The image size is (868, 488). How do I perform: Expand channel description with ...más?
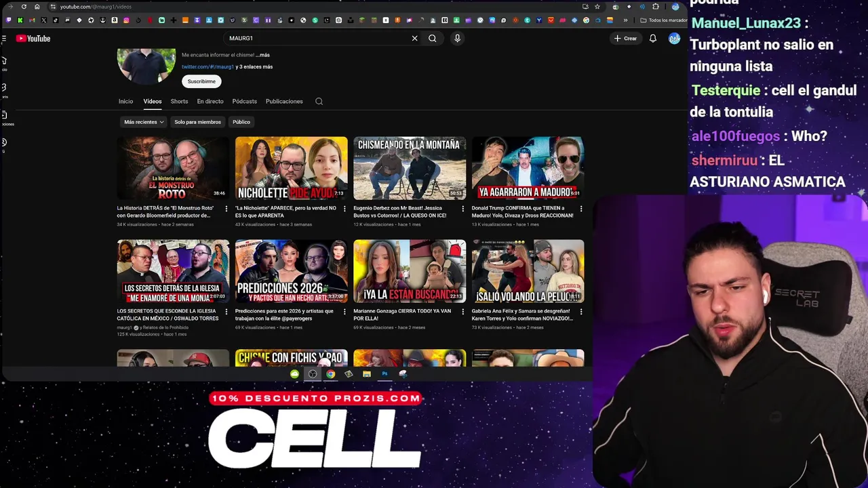point(262,55)
